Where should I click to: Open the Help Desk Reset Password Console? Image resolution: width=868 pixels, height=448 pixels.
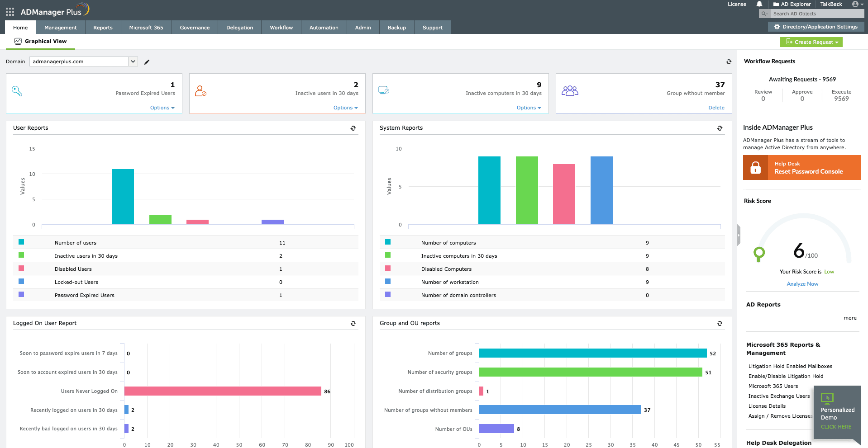click(x=801, y=167)
